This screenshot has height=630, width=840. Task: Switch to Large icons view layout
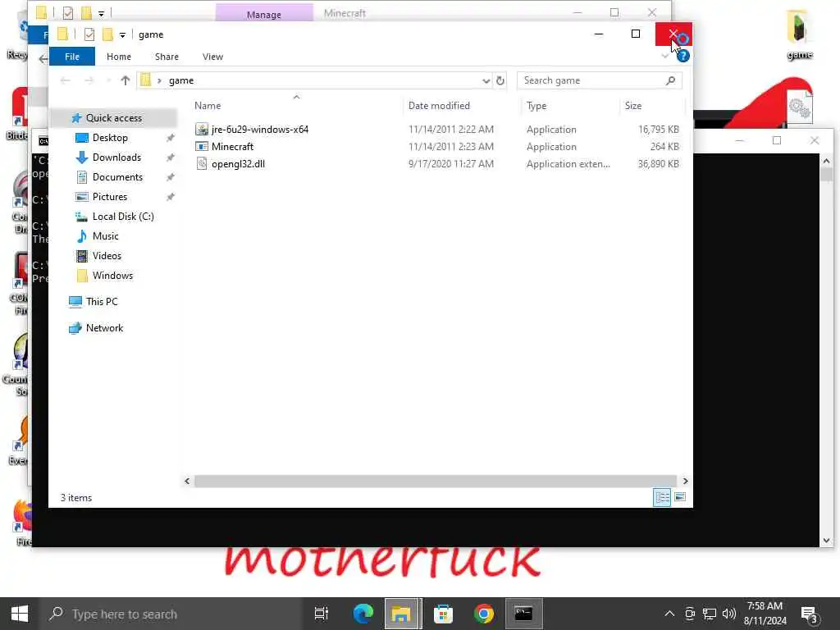click(680, 497)
